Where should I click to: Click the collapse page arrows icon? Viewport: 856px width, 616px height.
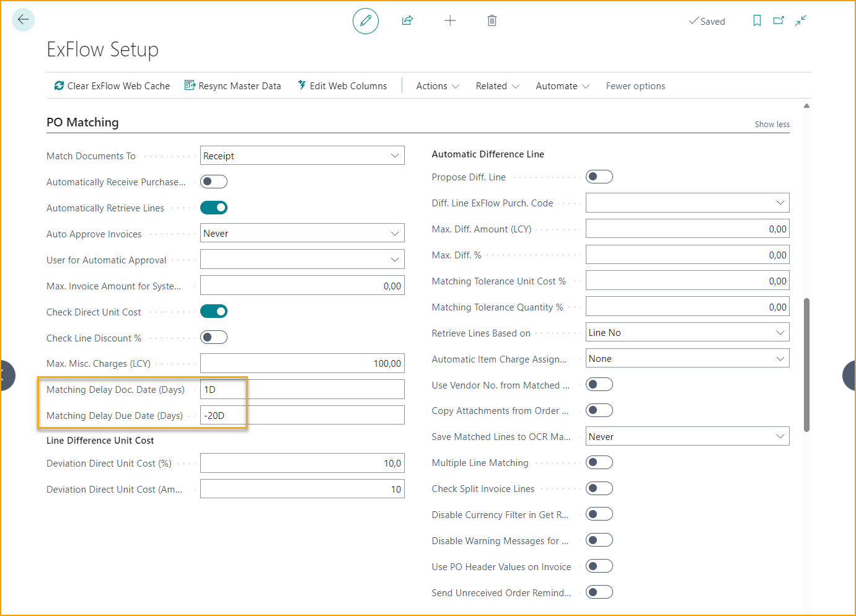[801, 20]
